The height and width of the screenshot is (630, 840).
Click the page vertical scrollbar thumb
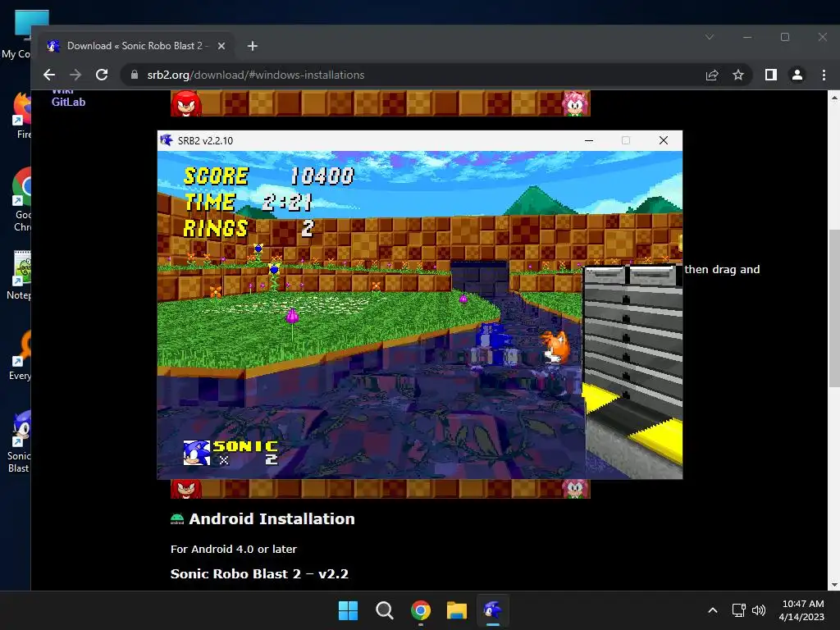tap(834, 308)
